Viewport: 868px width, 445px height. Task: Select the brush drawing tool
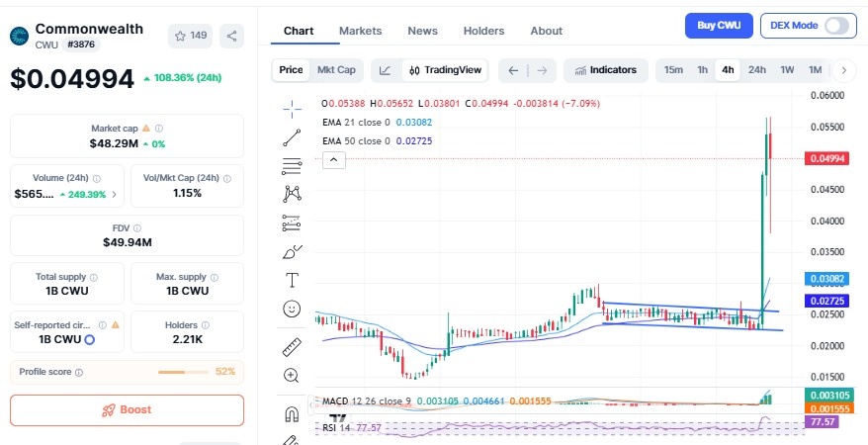point(292,252)
